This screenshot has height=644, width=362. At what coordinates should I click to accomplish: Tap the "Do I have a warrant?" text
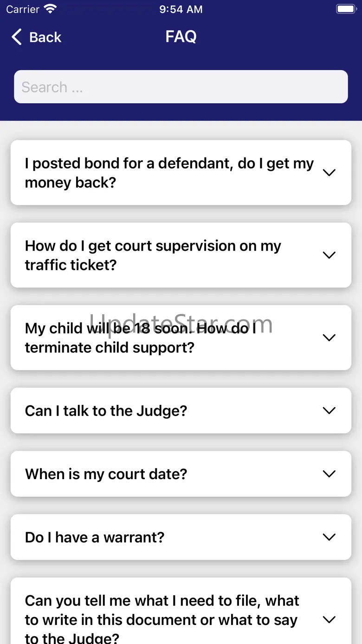[95, 537]
